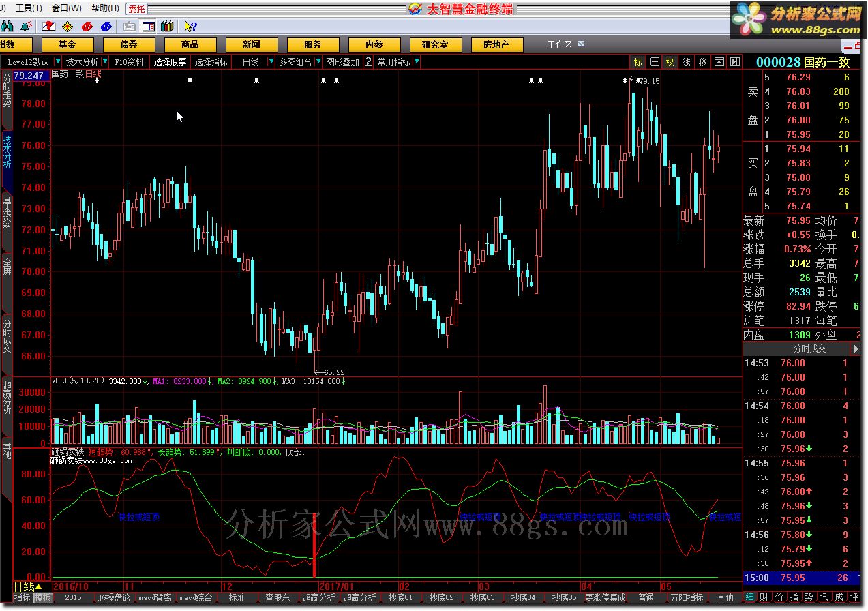
Task: Expand the 技术分析 dropdown arrow
Action: tap(105, 62)
